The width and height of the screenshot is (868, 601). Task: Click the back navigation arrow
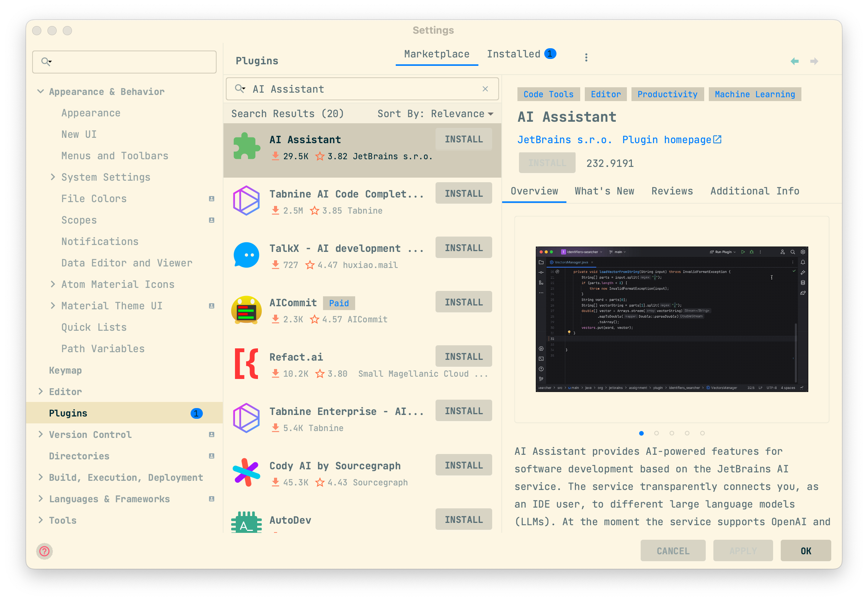(795, 61)
